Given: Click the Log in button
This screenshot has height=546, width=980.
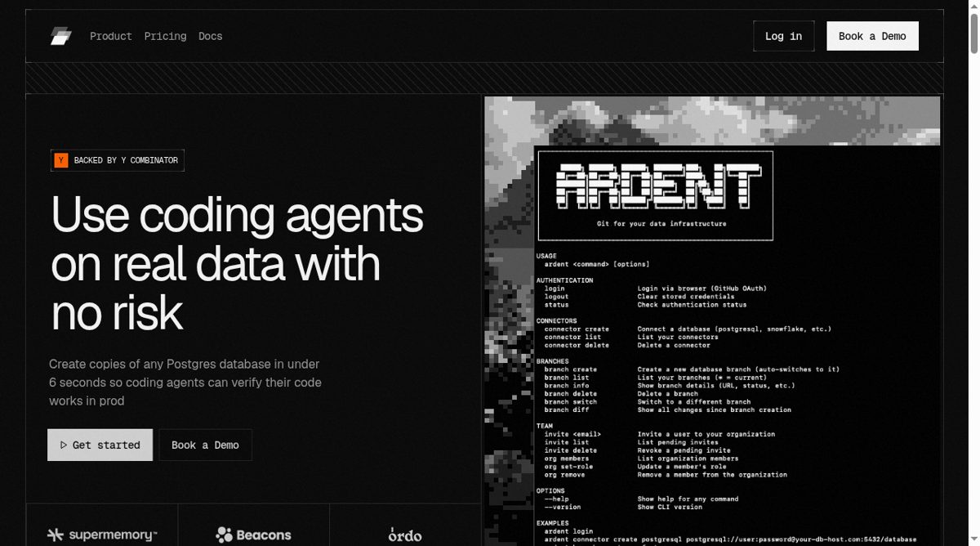Looking at the screenshot, I should [x=783, y=36].
